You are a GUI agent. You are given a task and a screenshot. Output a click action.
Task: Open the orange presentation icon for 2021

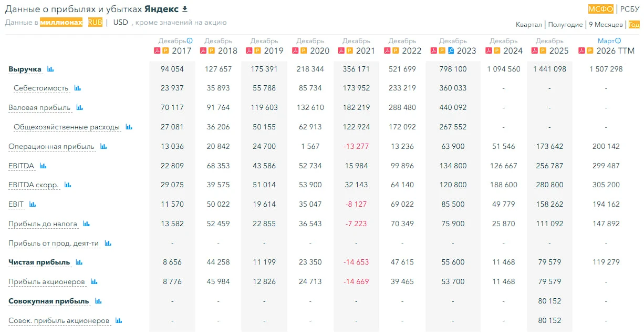tap(349, 50)
